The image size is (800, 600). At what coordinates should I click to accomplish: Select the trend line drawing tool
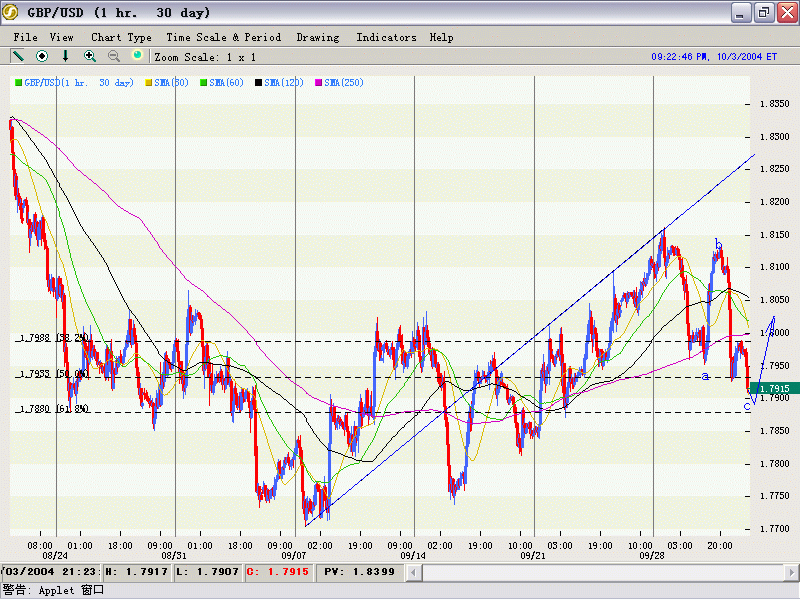18,56
